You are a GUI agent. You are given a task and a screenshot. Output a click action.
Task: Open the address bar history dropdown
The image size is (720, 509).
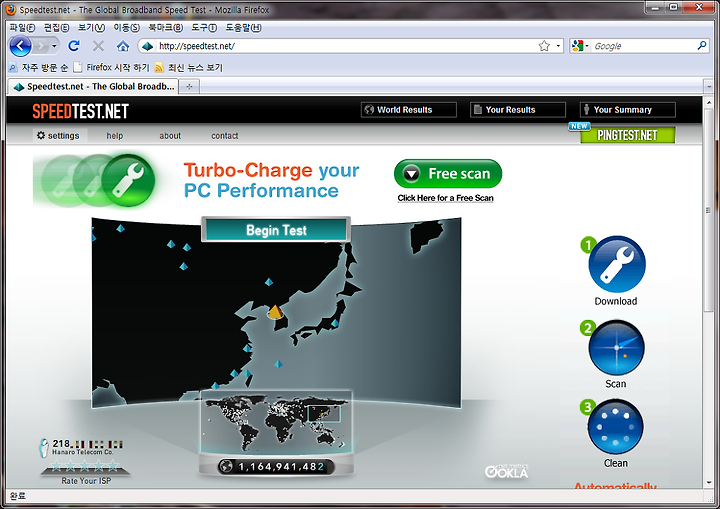point(558,46)
